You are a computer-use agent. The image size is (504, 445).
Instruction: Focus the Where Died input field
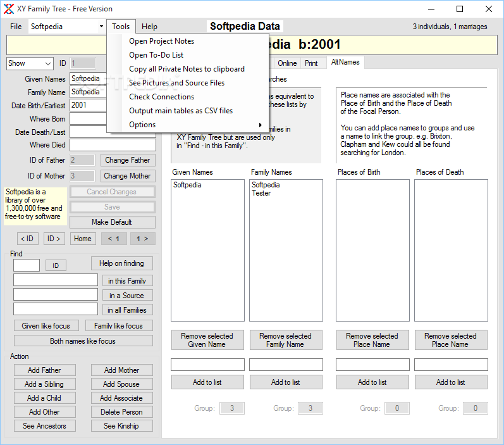click(x=113, y=145)
